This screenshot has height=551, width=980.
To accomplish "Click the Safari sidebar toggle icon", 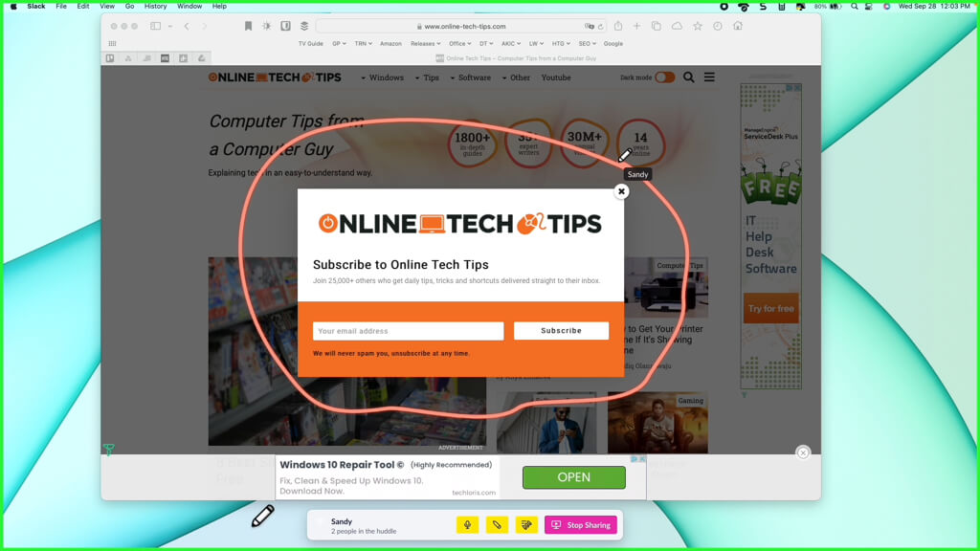I will (x=156, y=26).
